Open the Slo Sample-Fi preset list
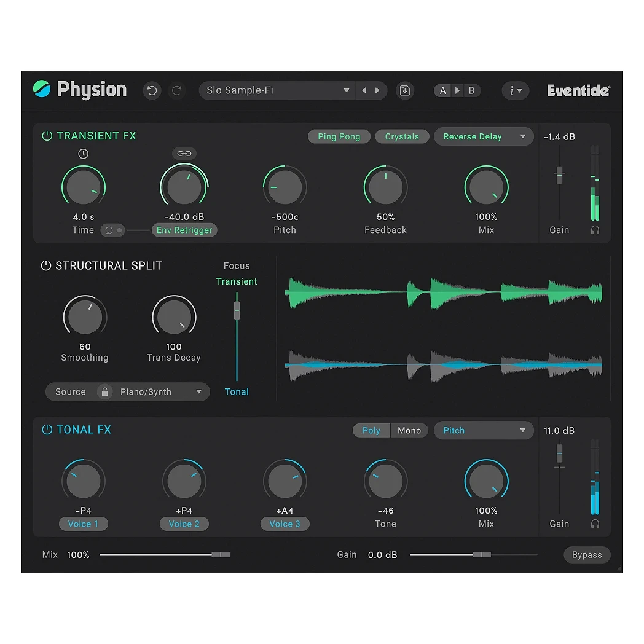644x644 pixels. pos(277,90)
